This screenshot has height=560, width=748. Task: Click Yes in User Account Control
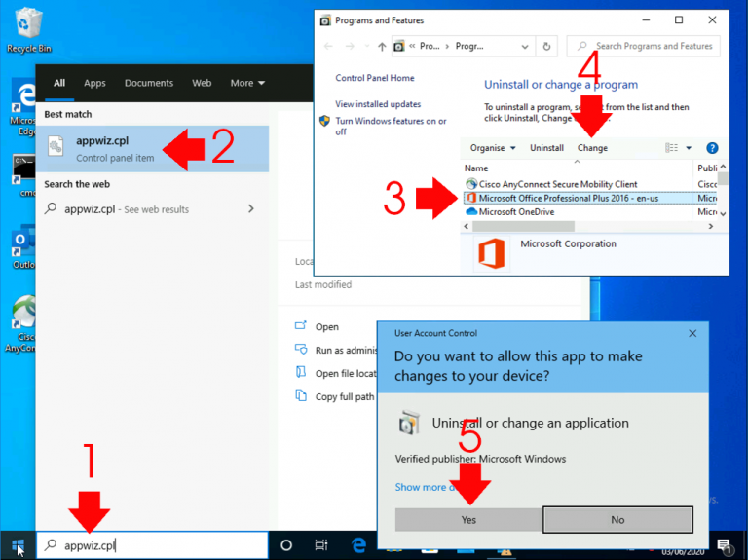(x=468, y=520)
